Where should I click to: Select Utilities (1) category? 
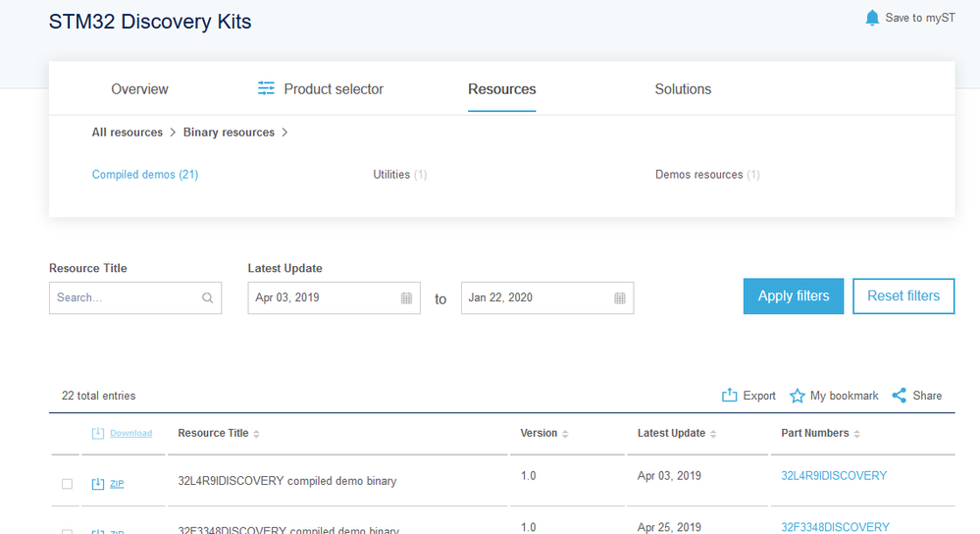click(400, 175)
